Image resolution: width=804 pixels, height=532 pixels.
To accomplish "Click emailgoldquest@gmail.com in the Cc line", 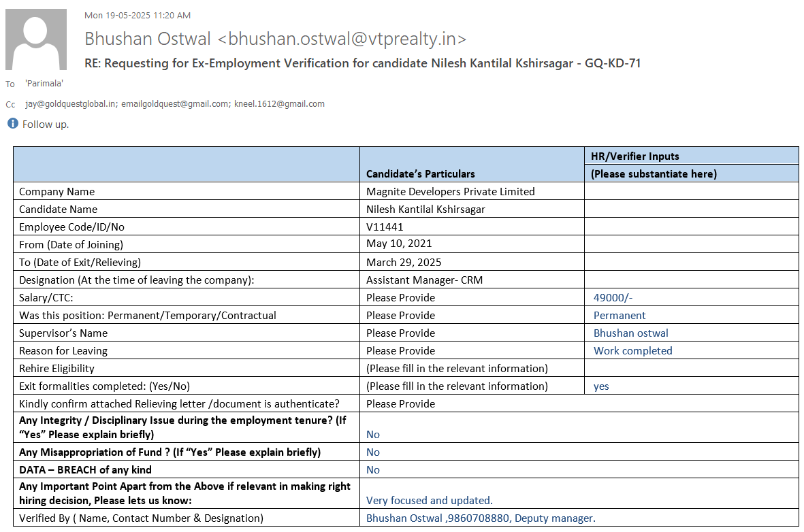I will (175, 104).
